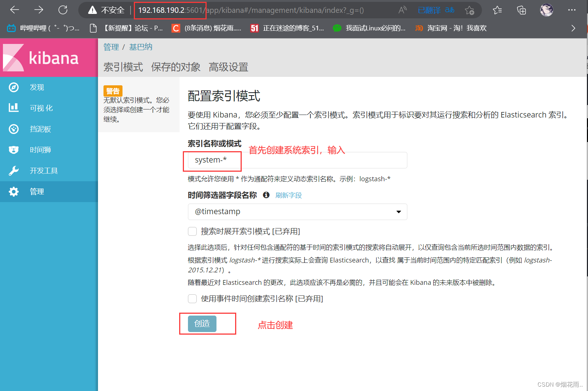This screenshot has width=588, height=391.
Task: Click the info icon beside 时间筛选器字段名称
Action: pyautogui.click(x=266, y=195)
